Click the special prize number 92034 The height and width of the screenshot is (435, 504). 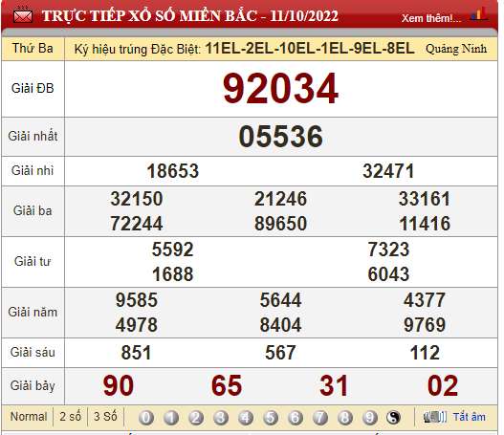[280, 89]
